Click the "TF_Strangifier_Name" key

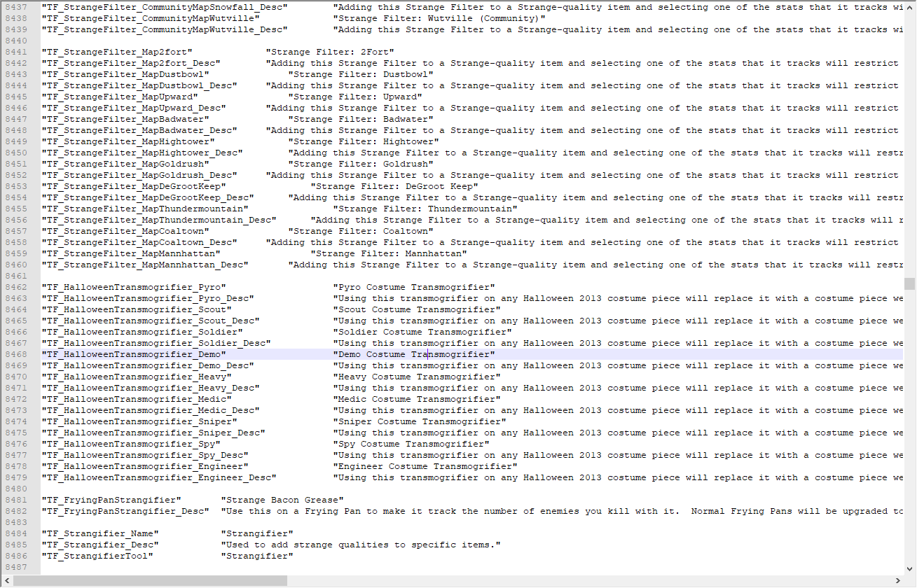coord(100,533)
